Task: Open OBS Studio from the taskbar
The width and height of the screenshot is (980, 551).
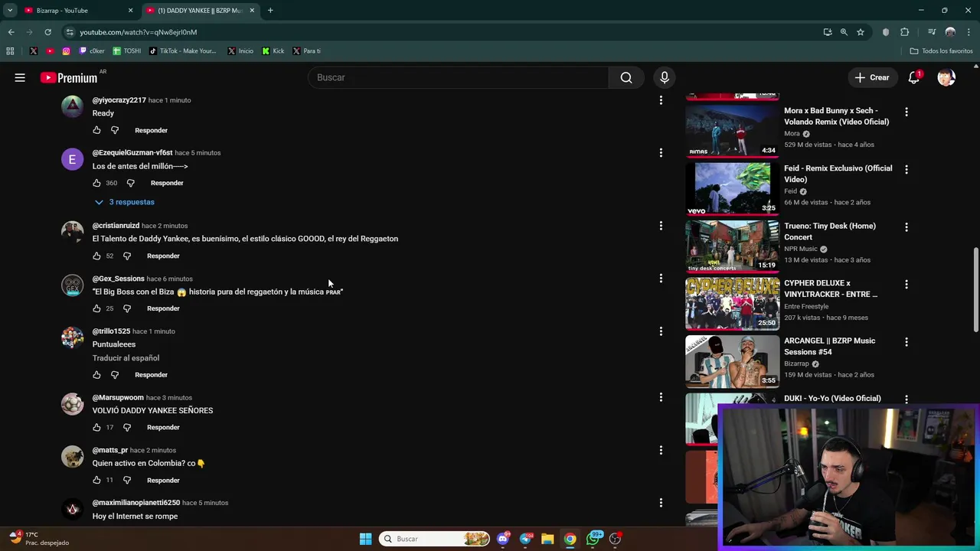Action: click(x=615, y=539)
